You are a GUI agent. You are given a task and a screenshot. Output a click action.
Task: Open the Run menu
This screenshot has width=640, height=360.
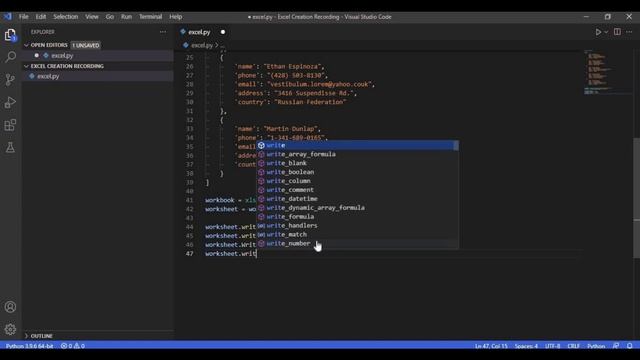(127, 17)
